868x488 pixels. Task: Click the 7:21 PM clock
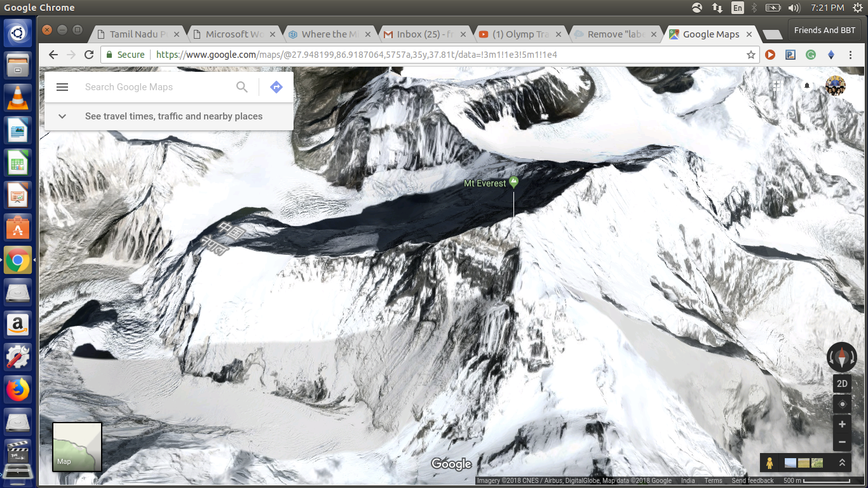[x=827, y=8]
